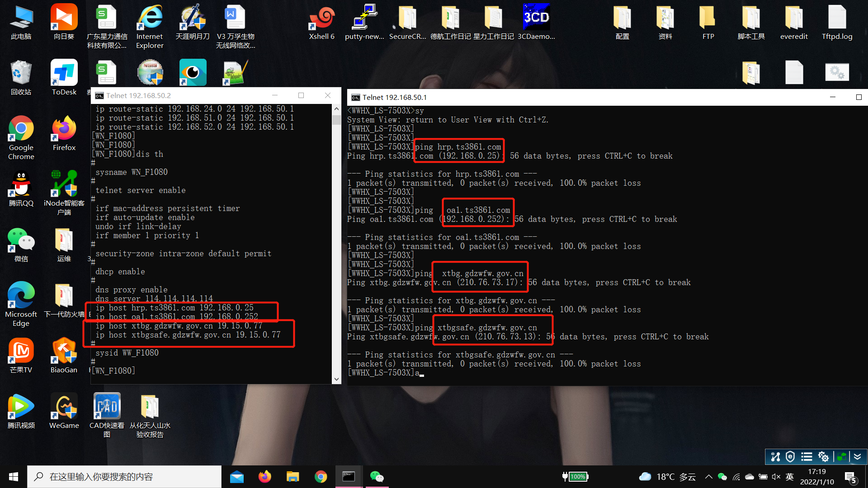Click the gear settings icon in floating toolbar
The width and height of the screenshot is (868, 488).
823,457
